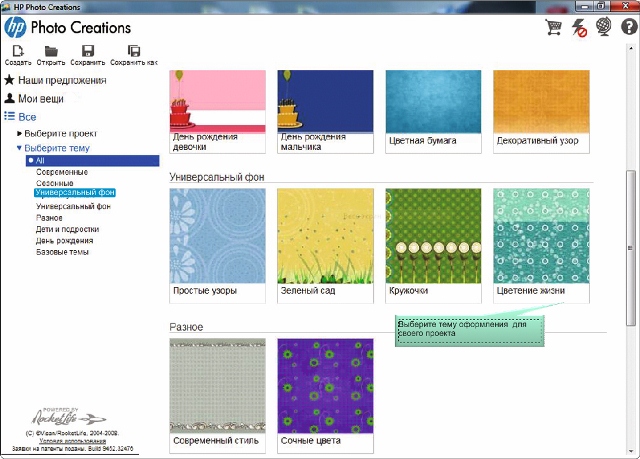This screenshot has height=459, width=640.
Task: Click the Разное section heading
Action: (186, 327)
